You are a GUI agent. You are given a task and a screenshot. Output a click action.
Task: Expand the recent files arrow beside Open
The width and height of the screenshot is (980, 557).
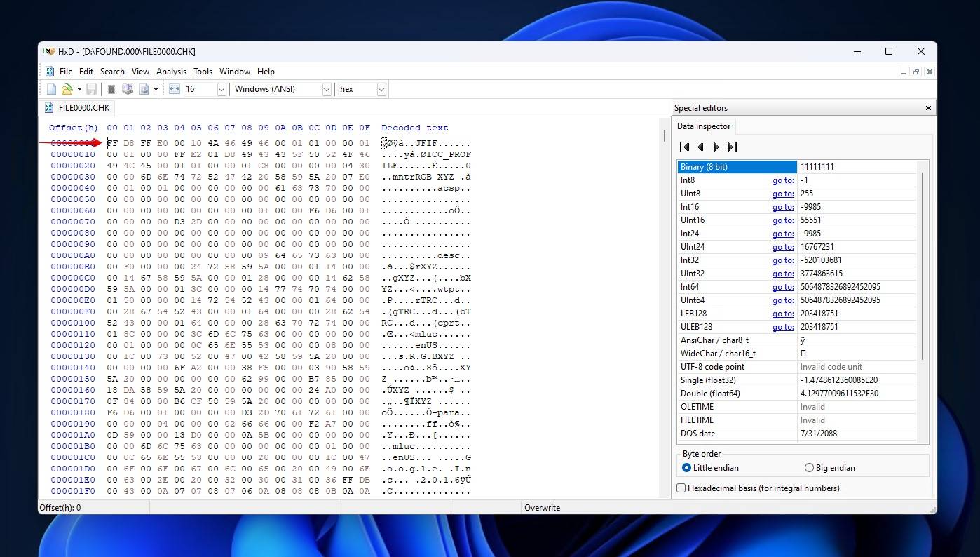point(79,89)
